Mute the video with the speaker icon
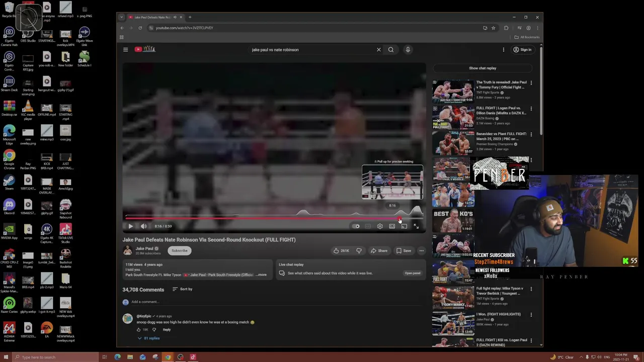This screenshot has width=644, height=362. point(144,226)
